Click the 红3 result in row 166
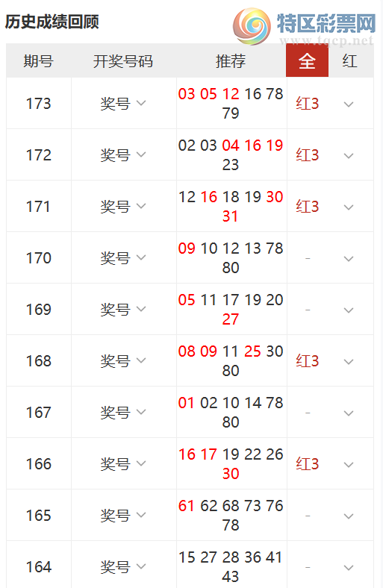Image resolution: width=383 pixels, height=588 pixels. tap(308, 464)
